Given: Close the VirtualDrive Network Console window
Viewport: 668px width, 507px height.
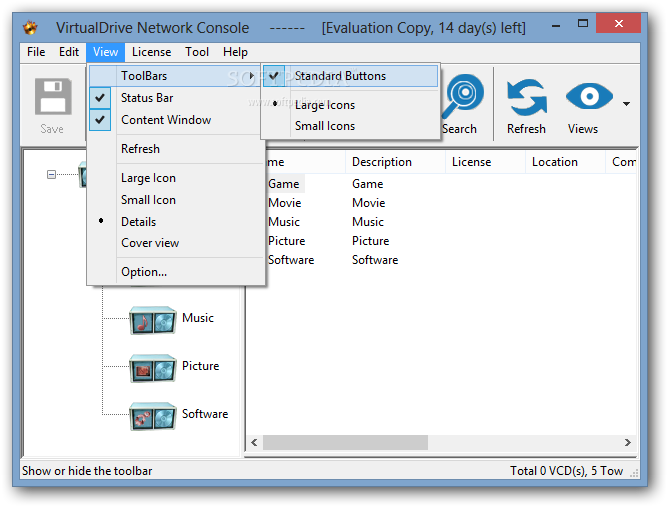Looking at the screenshot, I should (x=619, y=24).
